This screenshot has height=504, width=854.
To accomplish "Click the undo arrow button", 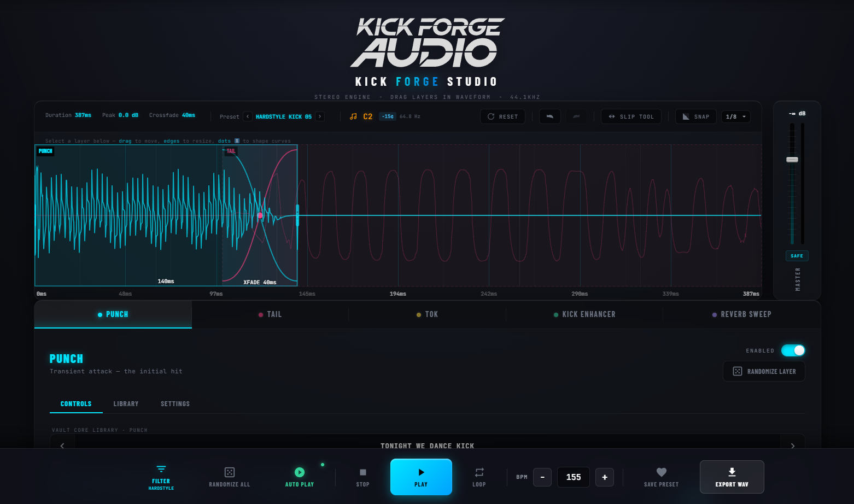I will (x=549, y=116).
